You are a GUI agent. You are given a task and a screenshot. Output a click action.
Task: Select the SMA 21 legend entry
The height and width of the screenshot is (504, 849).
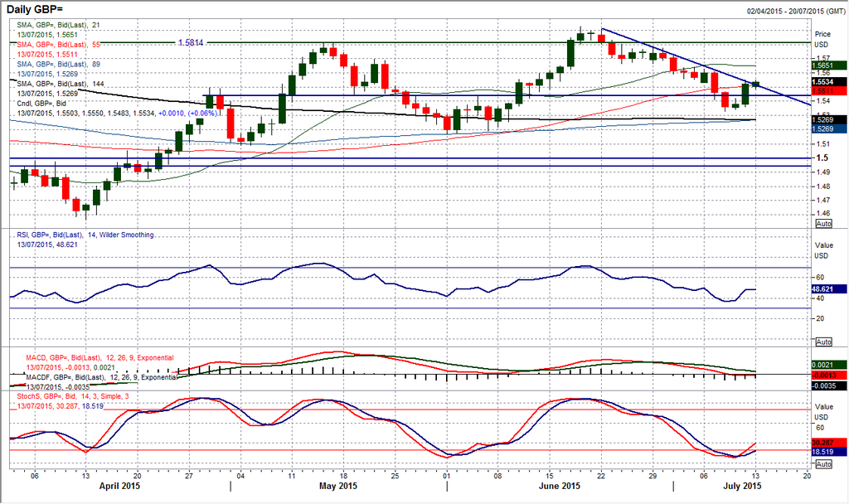[59, 25]
